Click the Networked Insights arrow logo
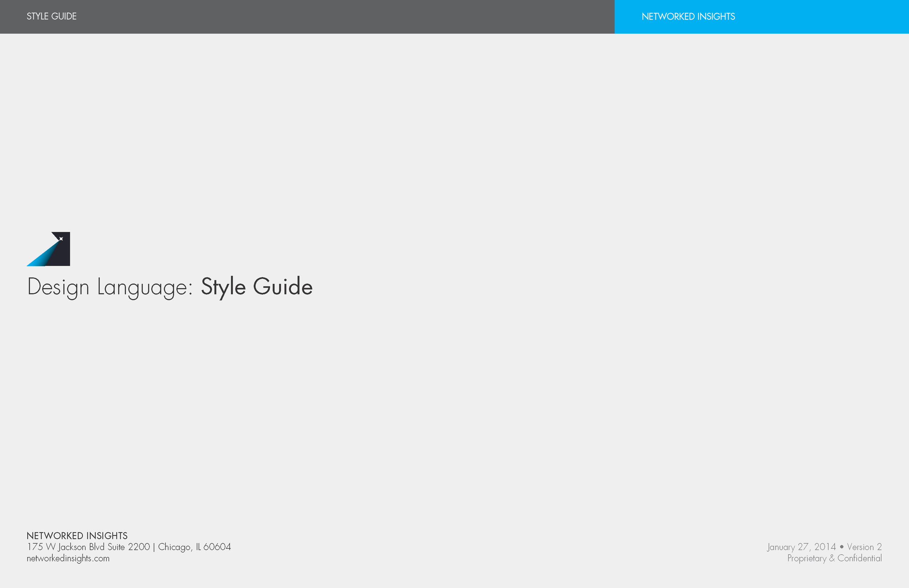This screenshot has height=588, width=909. click(x=48, y=249)
